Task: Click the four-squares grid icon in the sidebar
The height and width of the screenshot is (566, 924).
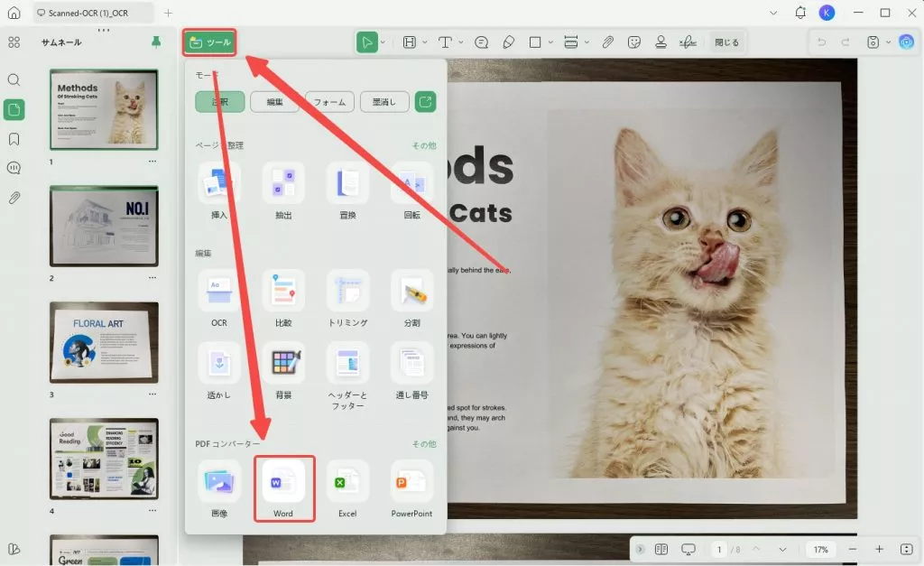Action: tap(14, 42)
